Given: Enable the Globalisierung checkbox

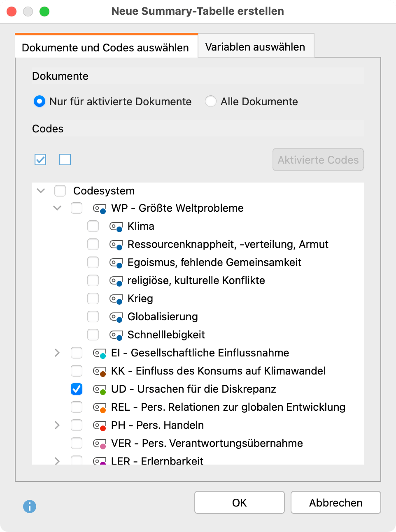Looking at the screenshot, I should tap(93, 317).
